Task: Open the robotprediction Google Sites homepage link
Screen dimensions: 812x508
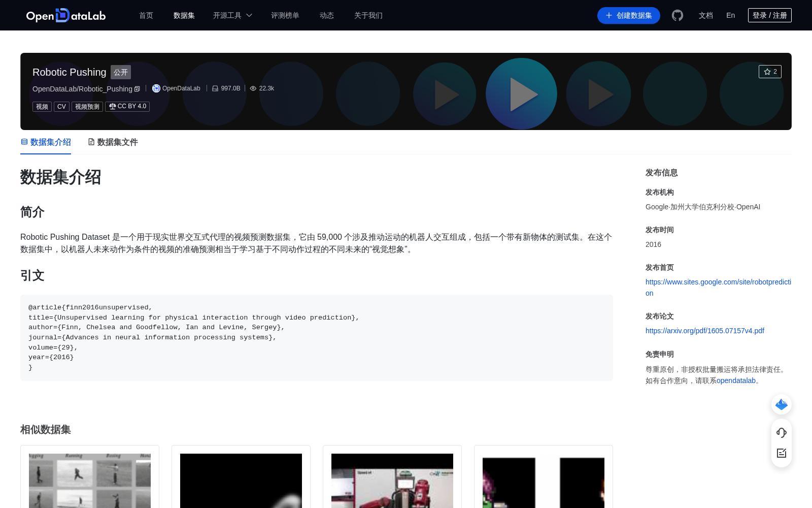Action: (x=718, y=288)
